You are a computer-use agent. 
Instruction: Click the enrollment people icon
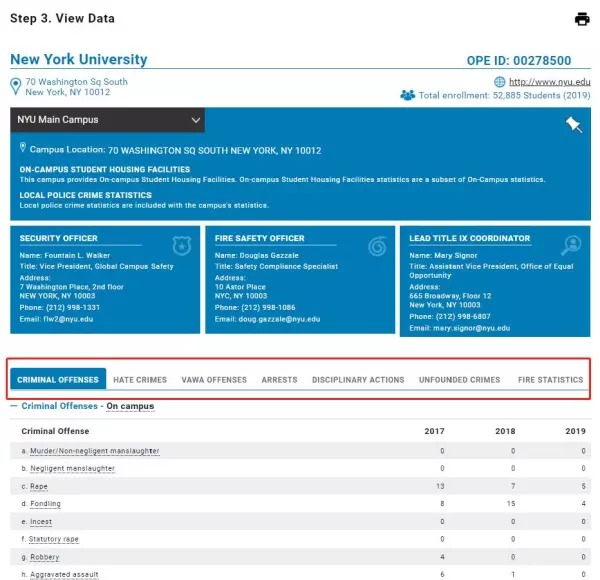408,95
